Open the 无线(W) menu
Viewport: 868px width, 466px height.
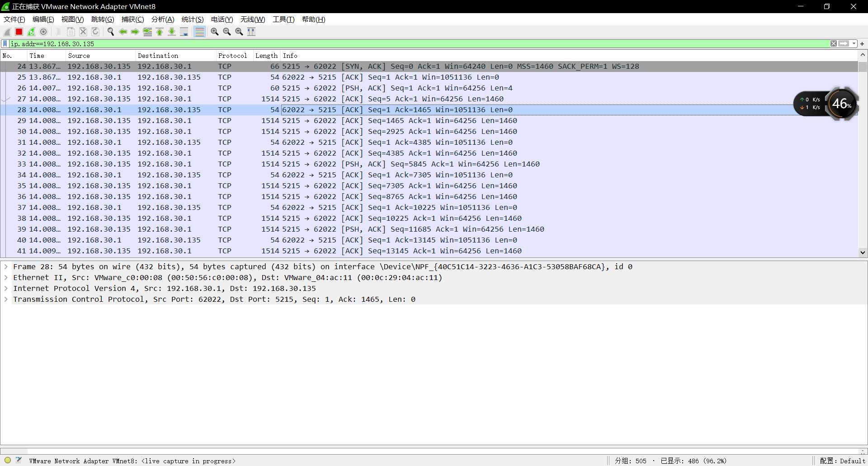pyautogui.click(x=253, y=19)
